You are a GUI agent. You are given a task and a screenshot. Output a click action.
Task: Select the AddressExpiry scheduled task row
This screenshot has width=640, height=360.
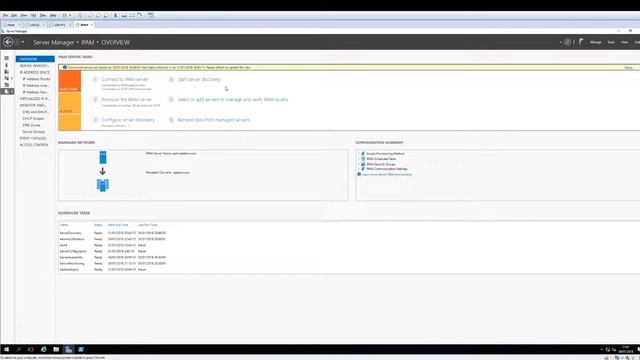[113, 270]
